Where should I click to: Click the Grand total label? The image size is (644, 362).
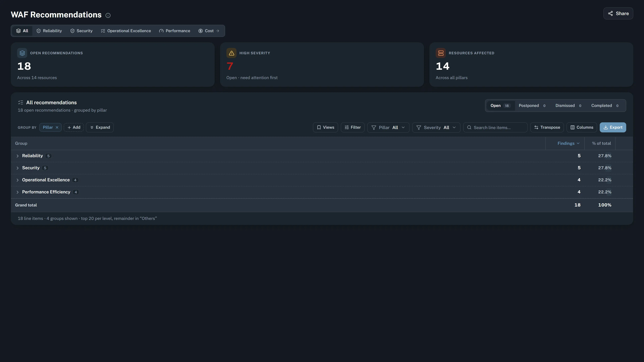coord(26,205)
